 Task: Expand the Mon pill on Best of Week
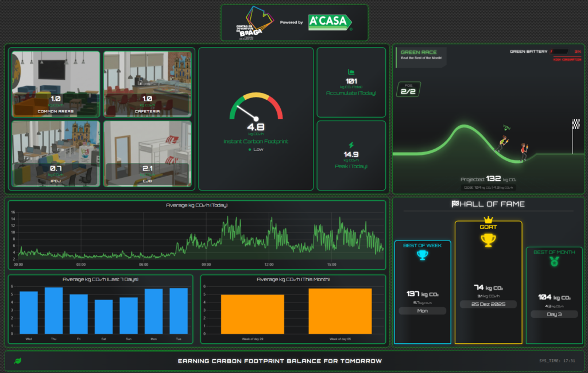pyautogui.click(x=423, y=310)
